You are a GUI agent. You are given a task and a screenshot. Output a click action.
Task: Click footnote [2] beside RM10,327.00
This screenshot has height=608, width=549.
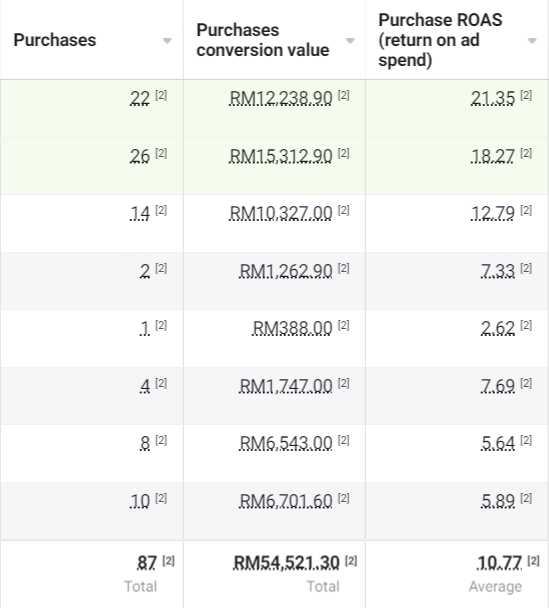click(x=344, y=211)
